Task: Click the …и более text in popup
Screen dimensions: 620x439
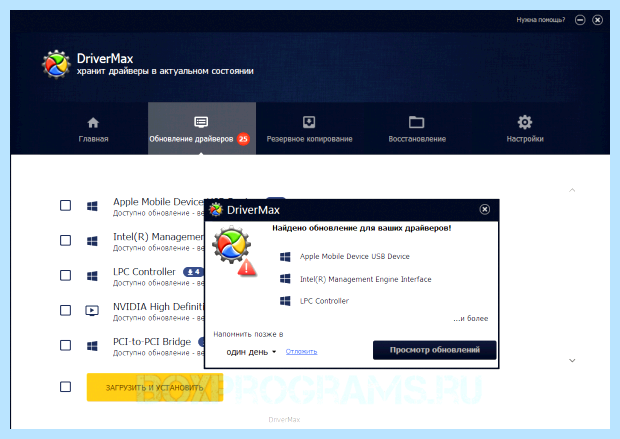Action: pos(471,318)
